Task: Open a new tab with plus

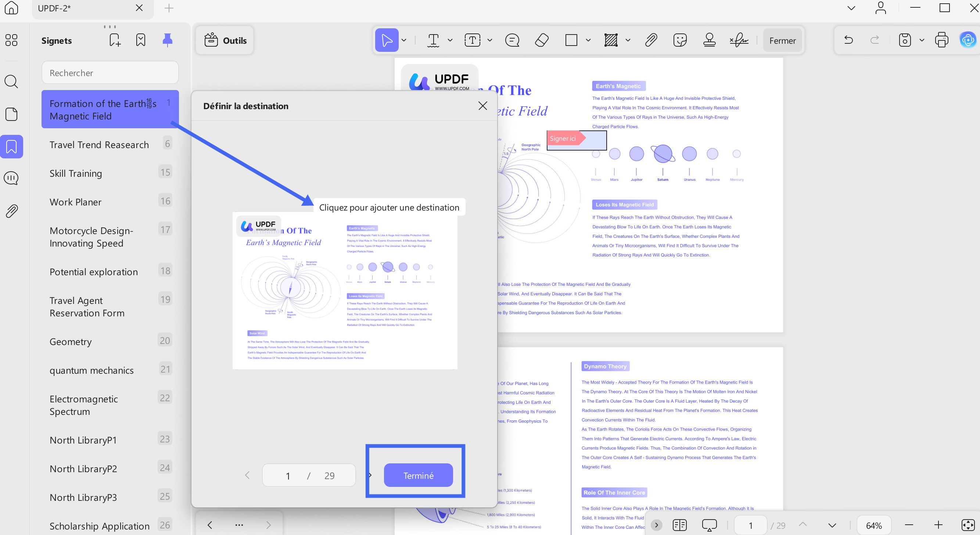Action: click(x=169, y=8)
